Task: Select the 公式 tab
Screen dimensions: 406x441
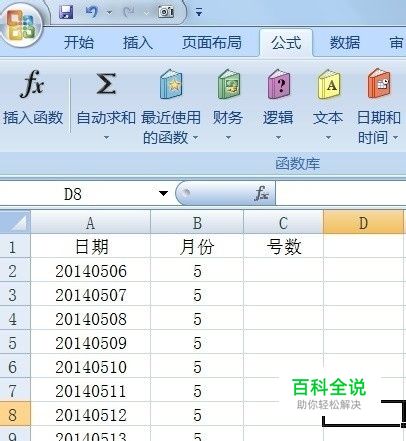Action: tap(286, 43)
